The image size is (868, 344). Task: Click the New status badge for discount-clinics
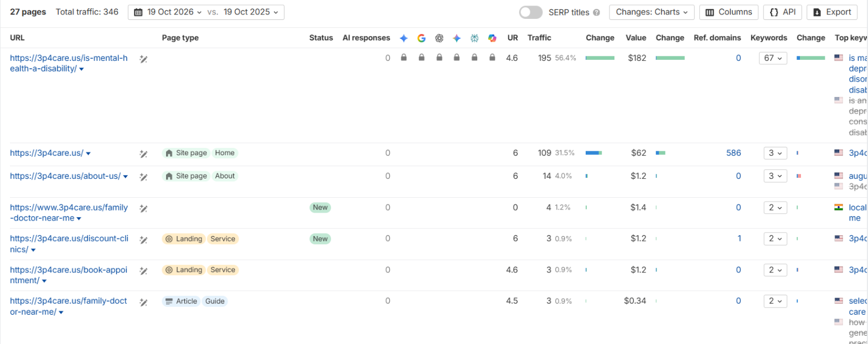click(x=320, y=239)
